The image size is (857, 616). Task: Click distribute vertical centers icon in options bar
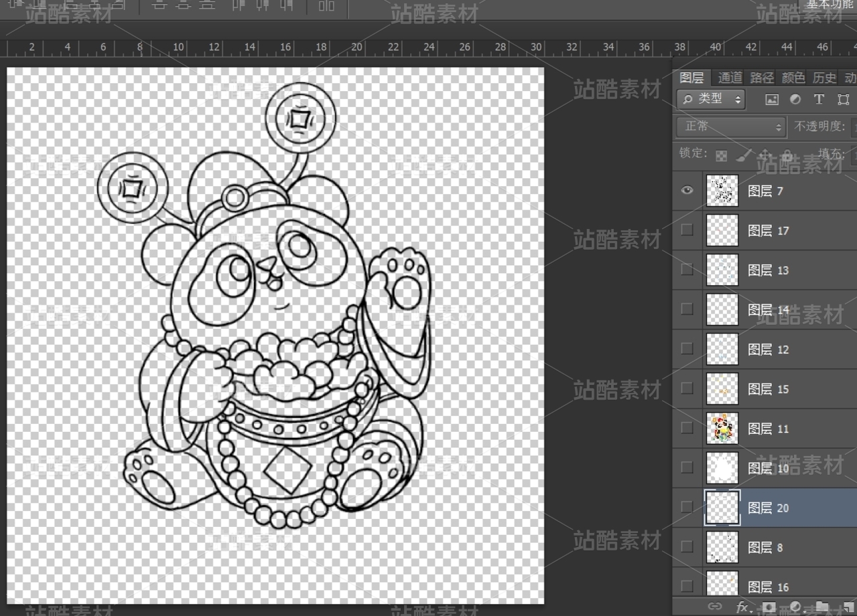pyautogui.click(x=183, y=5)
